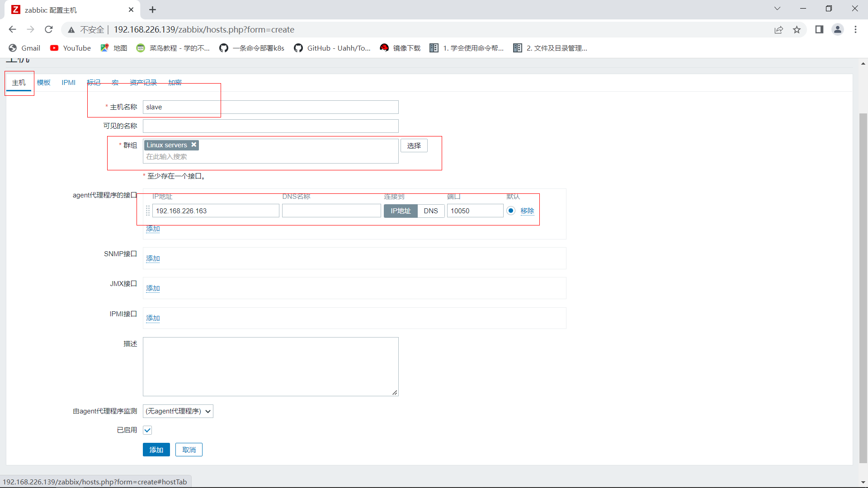
Task: Open Chrome three-dot menu
Action: pos(855,30)
